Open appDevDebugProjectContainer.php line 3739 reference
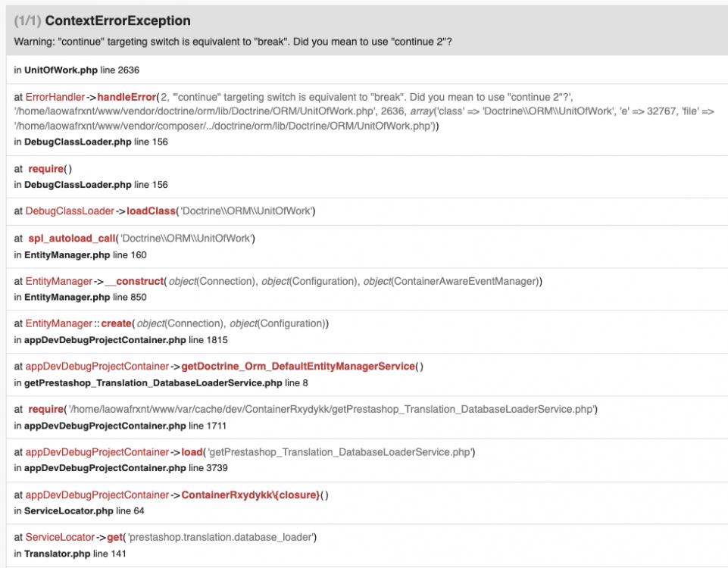Image resolution: width=728 pixels, height=568 pixels. point(120,468)
